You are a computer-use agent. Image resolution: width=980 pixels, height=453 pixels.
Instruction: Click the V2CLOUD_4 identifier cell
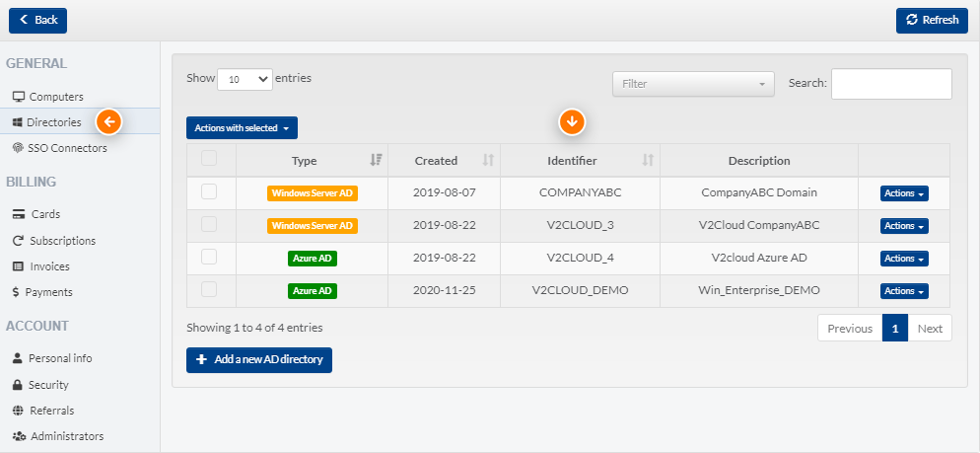580,258
